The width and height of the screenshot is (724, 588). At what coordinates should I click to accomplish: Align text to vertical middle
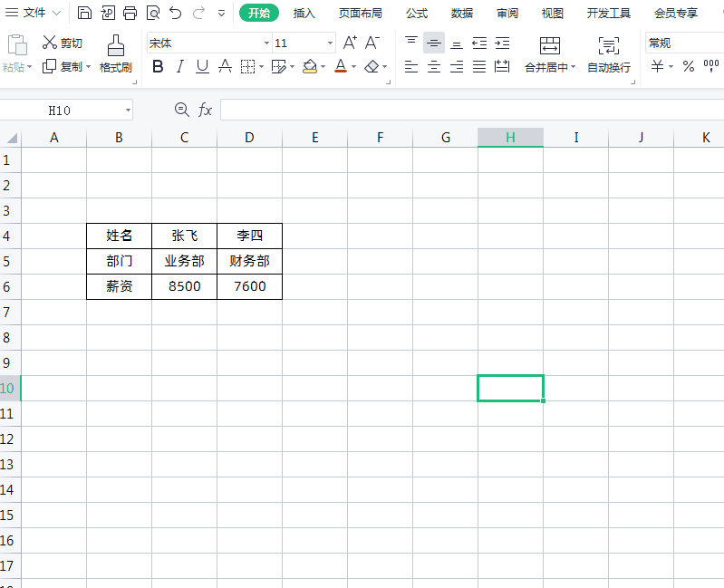(x=433, y=43)
